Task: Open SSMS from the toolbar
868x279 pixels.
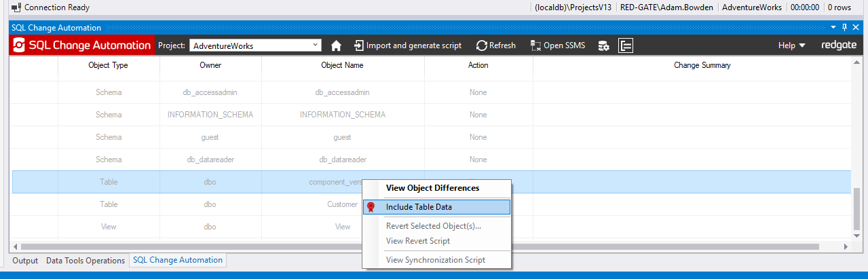Action: pos(557,45)
